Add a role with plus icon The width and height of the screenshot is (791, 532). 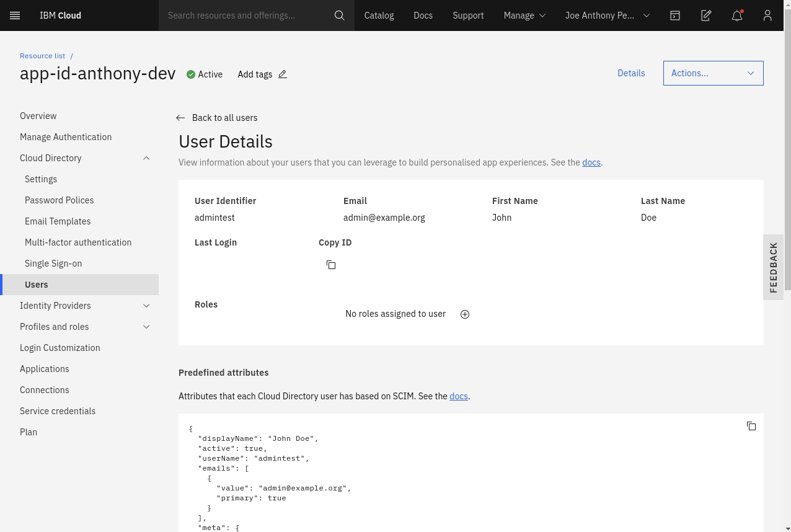tap(465, 314)
